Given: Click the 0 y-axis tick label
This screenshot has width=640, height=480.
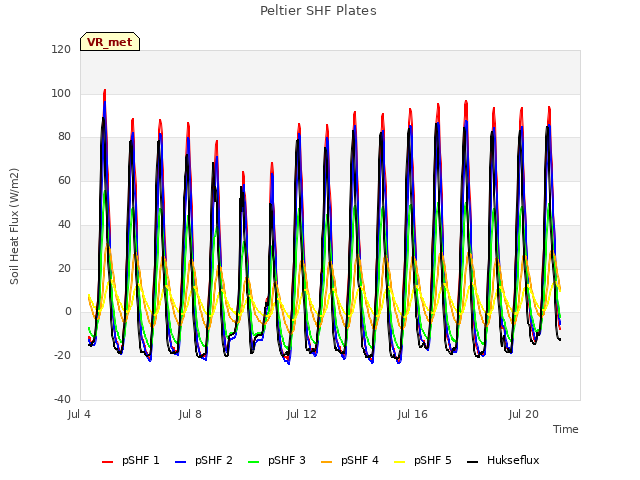Looking at the screenshot, I should tap(68, 312).
